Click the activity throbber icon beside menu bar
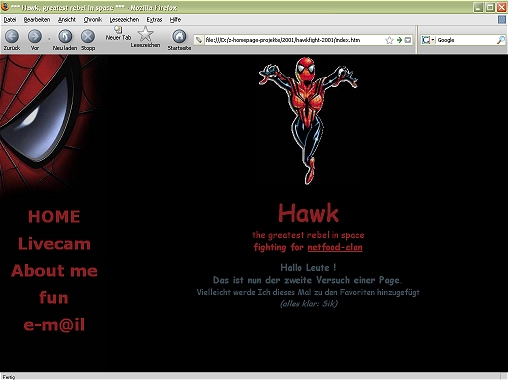The height and width of the screenshot is (380, 508). tap(502, 20)
